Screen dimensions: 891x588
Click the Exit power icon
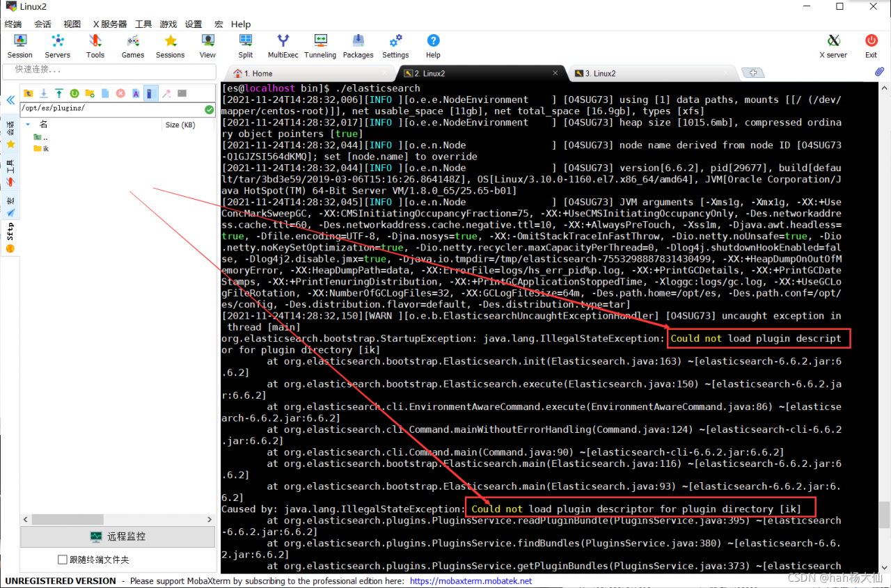871,47
